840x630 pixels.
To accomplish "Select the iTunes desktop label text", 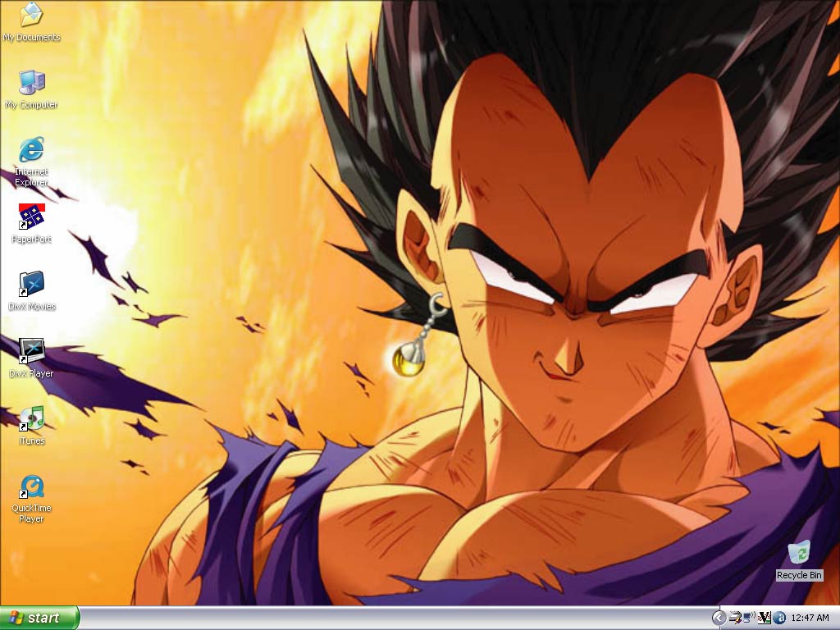I will (x=32, y=441).
